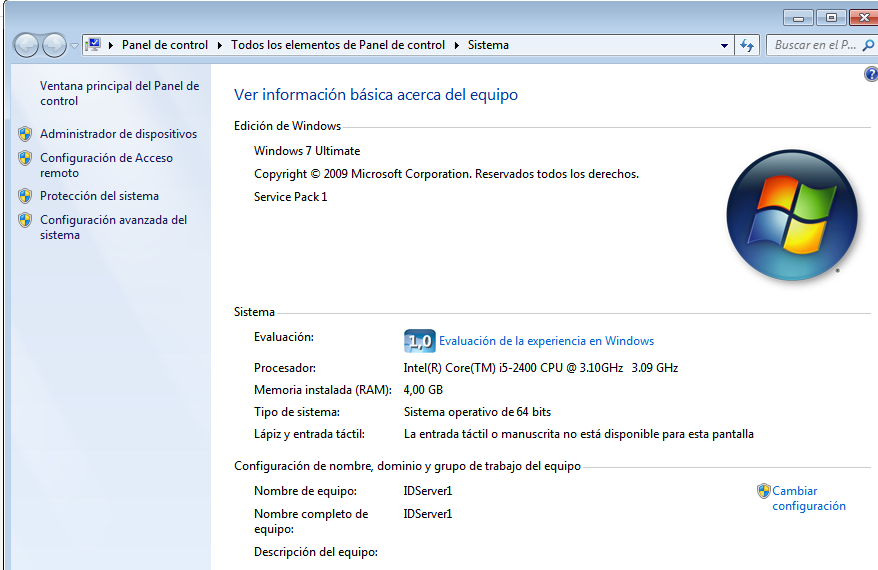878x570 pixels.
Task: Select IDServer1 next to Nombre completo de equipo
Action: click(x=428, y=514)
